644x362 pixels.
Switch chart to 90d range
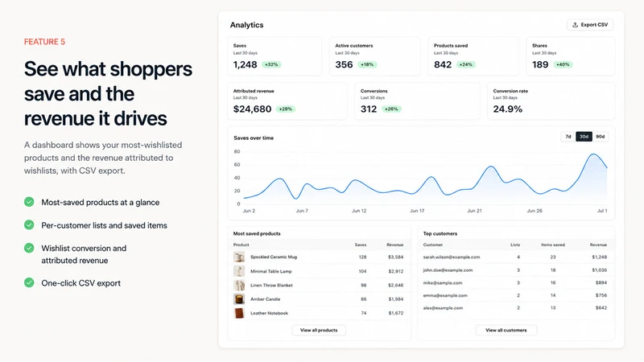click(x=600, y=137)
